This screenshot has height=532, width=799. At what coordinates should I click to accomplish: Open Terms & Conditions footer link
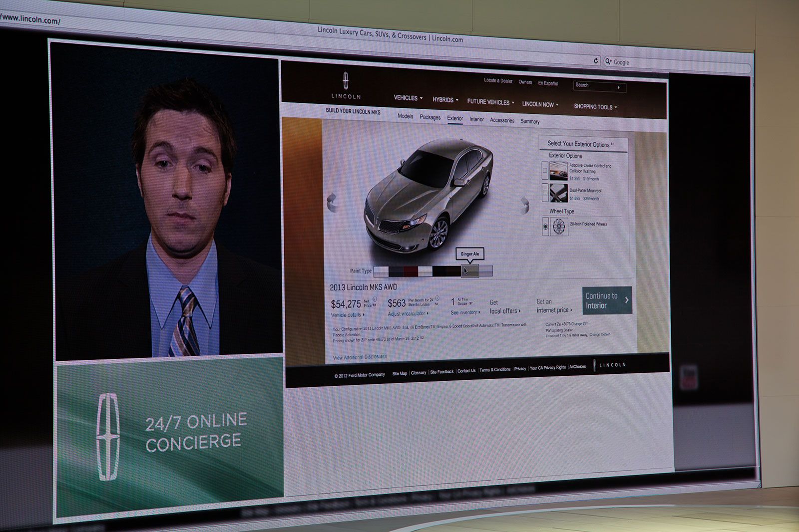495,369
